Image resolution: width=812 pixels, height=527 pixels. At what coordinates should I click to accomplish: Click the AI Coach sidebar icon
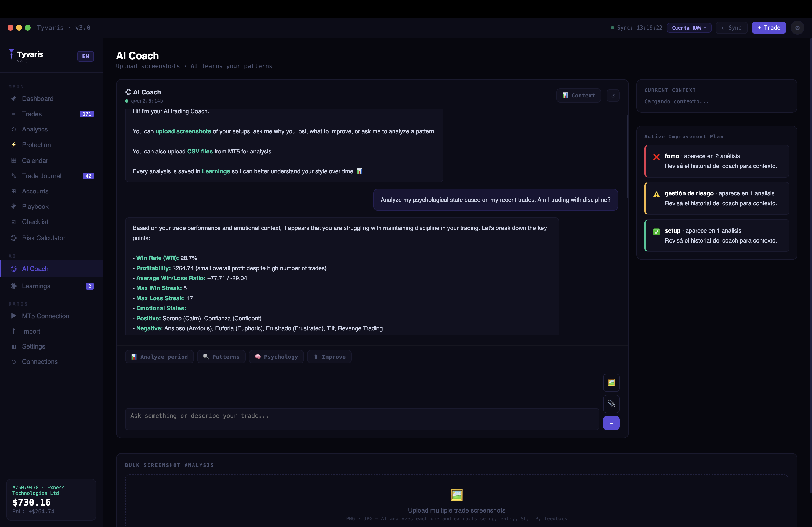14,269
